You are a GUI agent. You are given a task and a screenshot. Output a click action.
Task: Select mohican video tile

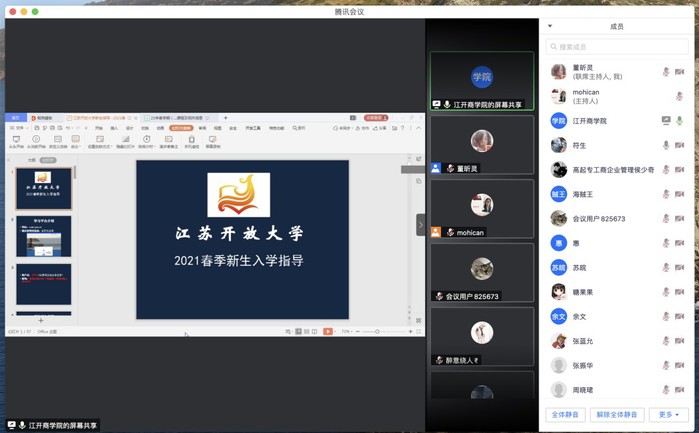pyautogui.click(x=482, y=209)
